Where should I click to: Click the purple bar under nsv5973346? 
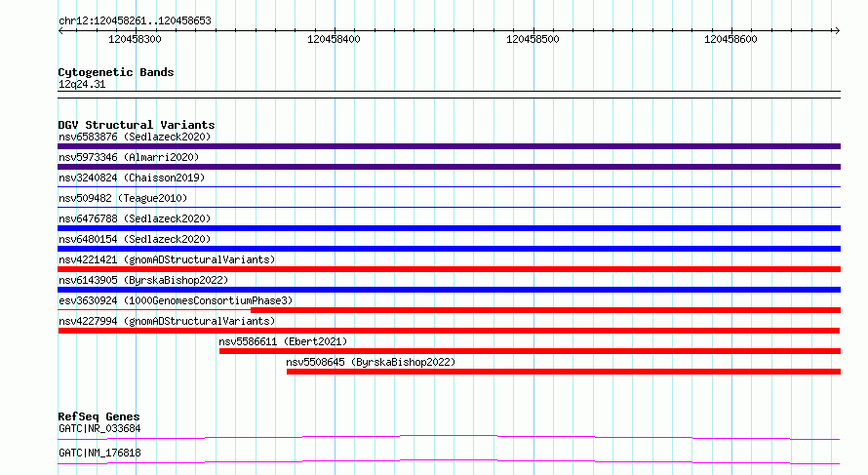click(449, 167)
